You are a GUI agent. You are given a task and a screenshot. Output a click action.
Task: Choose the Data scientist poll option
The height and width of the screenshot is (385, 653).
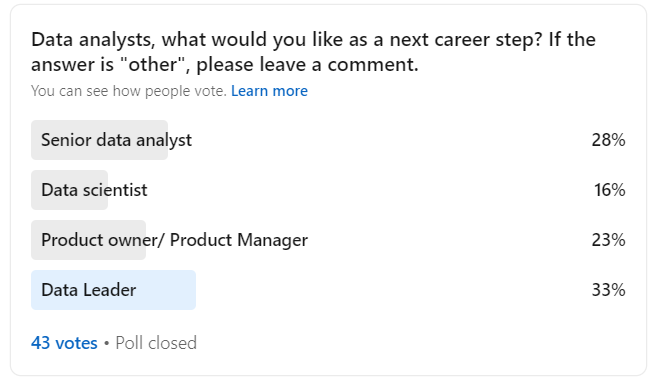tap(328, 190)
